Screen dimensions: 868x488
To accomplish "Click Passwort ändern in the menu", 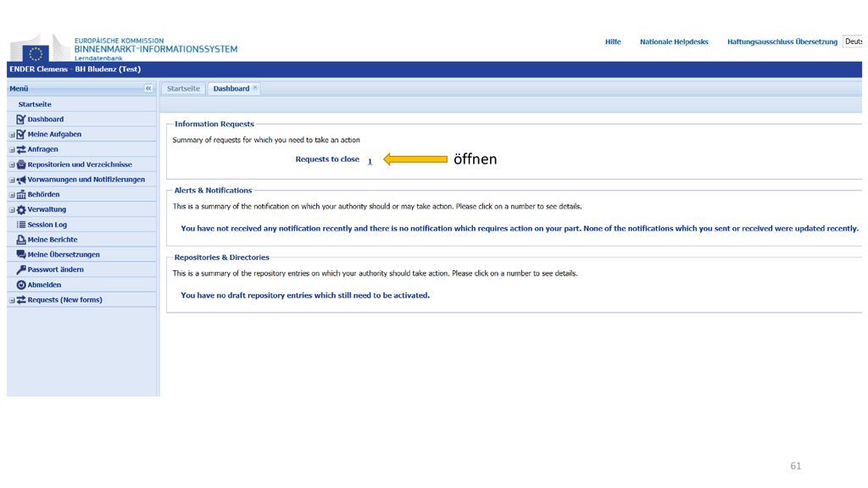I will point(55,269).
